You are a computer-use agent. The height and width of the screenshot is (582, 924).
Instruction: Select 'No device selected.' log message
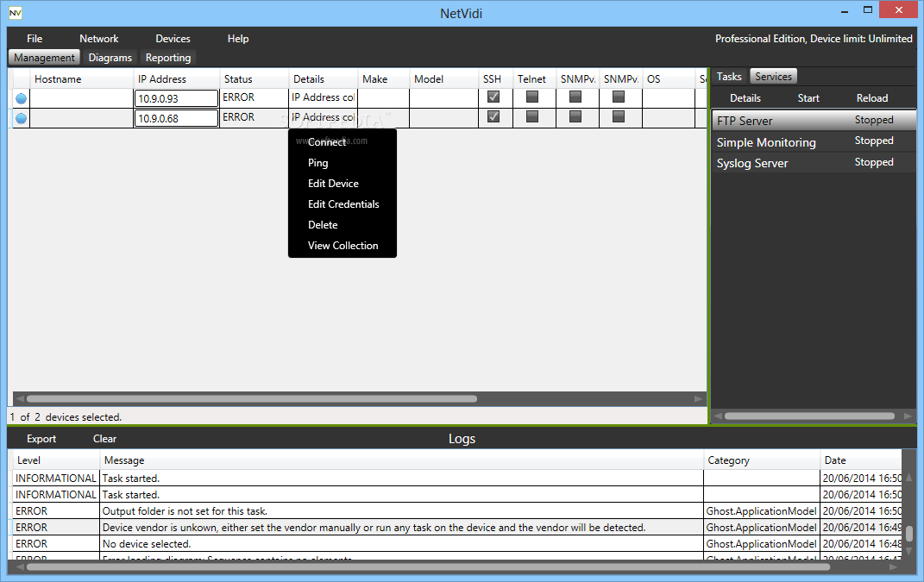[147, 544]
